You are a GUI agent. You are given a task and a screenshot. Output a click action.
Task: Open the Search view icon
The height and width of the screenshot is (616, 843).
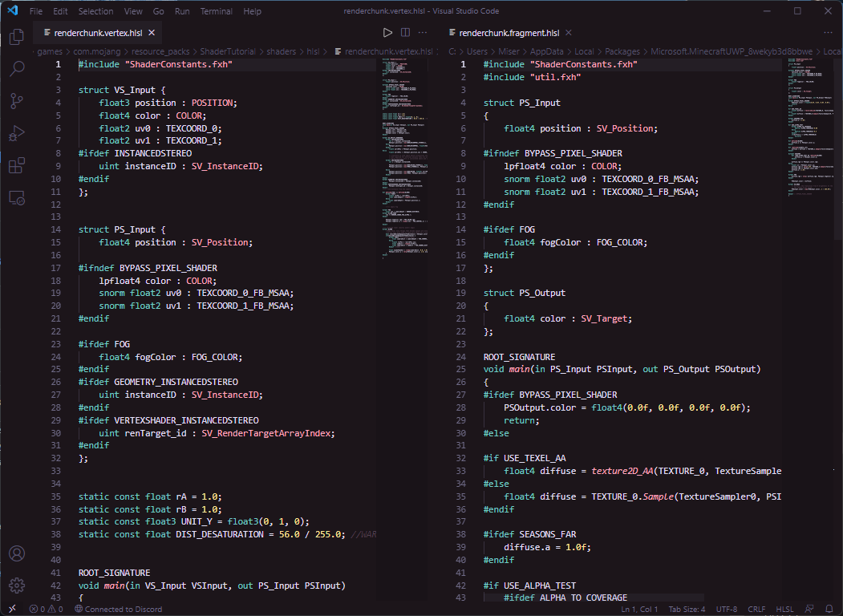pos(17,69)
